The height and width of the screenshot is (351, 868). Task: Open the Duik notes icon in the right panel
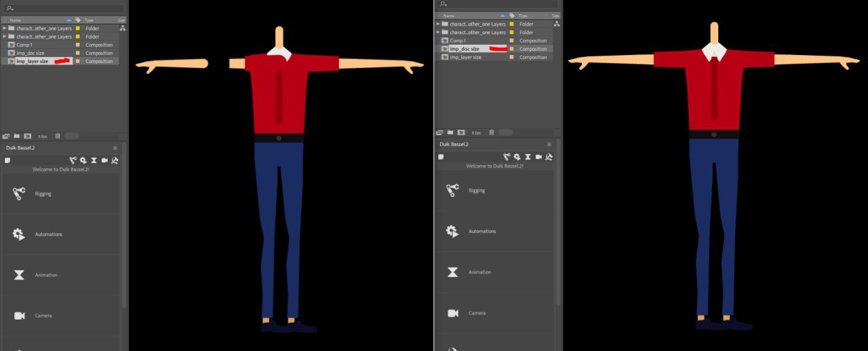(x=441, y=157)
